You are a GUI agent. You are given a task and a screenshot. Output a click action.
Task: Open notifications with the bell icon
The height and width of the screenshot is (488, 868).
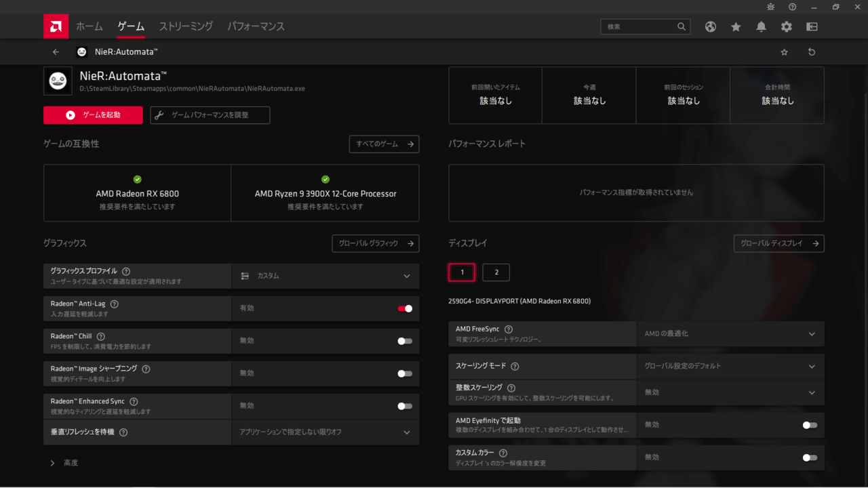coord(761,26)
